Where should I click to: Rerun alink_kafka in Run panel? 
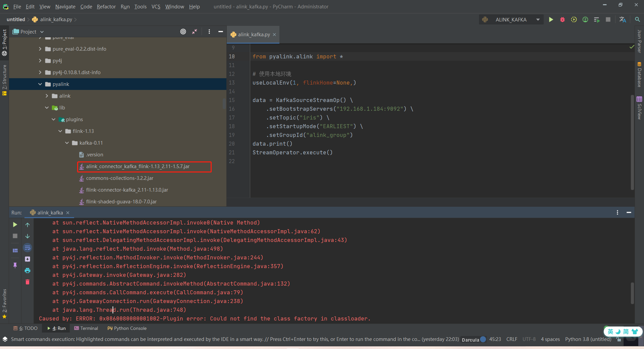point(15,225)
